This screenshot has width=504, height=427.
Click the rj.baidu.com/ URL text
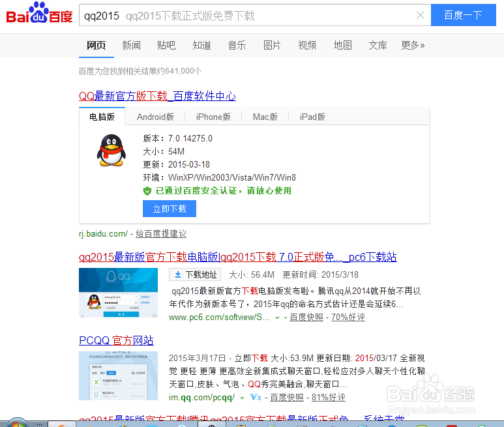pyautogui.click(x=103, y=233)
